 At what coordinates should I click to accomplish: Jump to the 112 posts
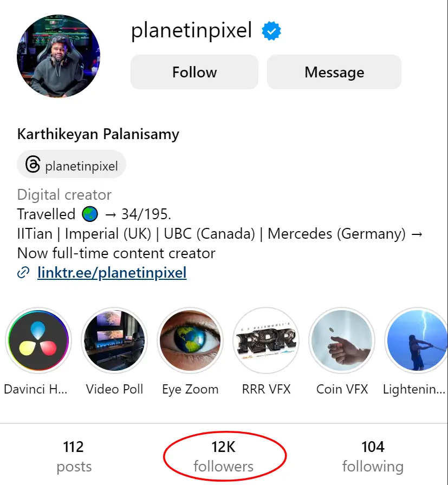[x=74, y=456]
